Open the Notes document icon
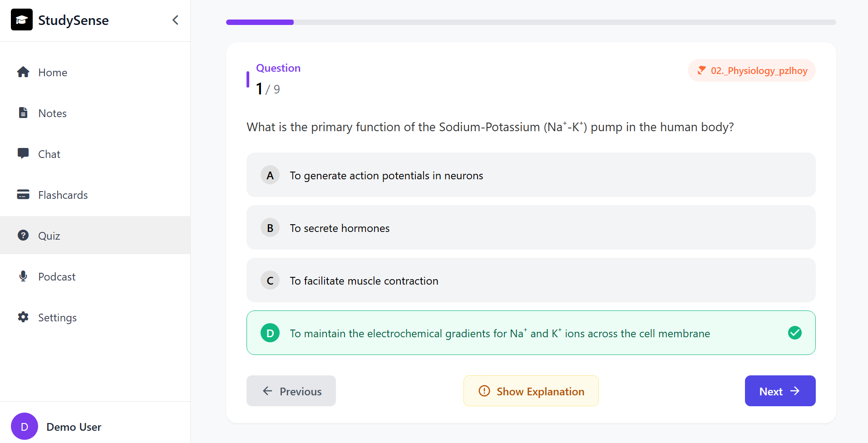Viewport: 868px width, 443px height. pos(23,113)
